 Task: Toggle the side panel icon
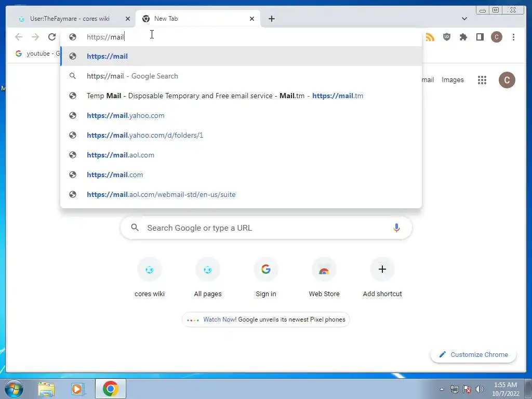pyautogui.click(x=480, y=37)
